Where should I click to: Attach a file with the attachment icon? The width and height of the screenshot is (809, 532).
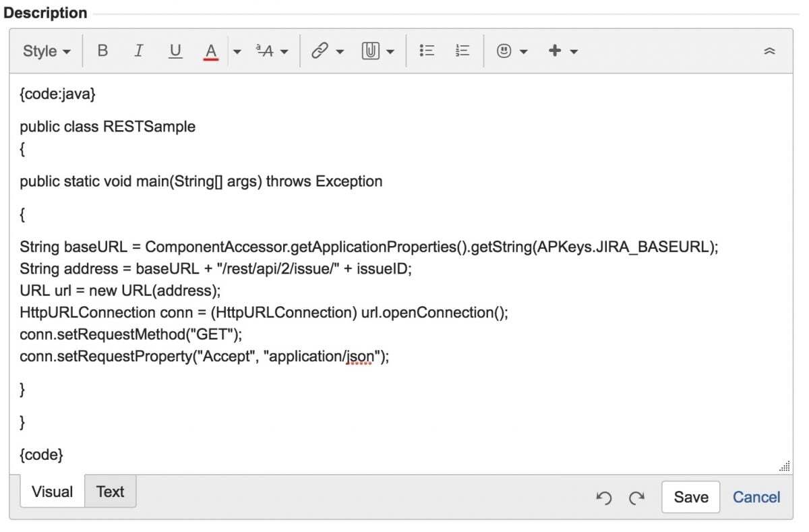pos(372,51)
